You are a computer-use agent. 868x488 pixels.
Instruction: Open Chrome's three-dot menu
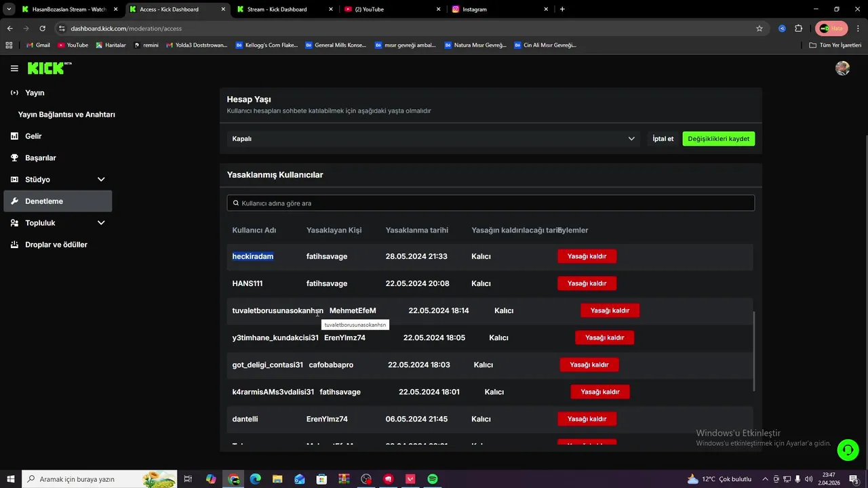coord(858,28)
